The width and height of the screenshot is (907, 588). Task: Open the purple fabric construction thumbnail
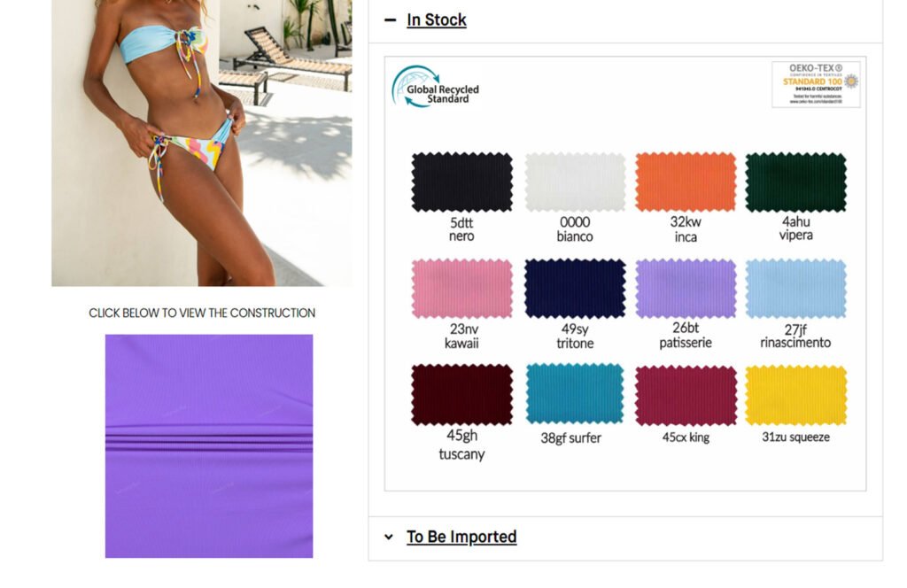click(209, 445)
